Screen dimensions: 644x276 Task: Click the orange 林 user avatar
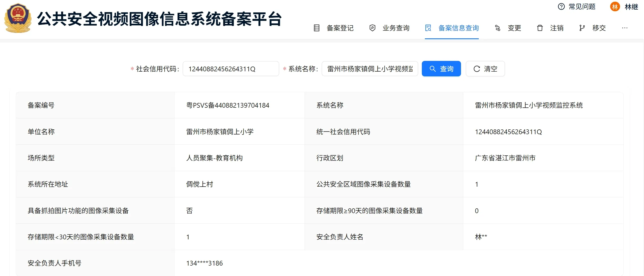(x=615, y=6)
